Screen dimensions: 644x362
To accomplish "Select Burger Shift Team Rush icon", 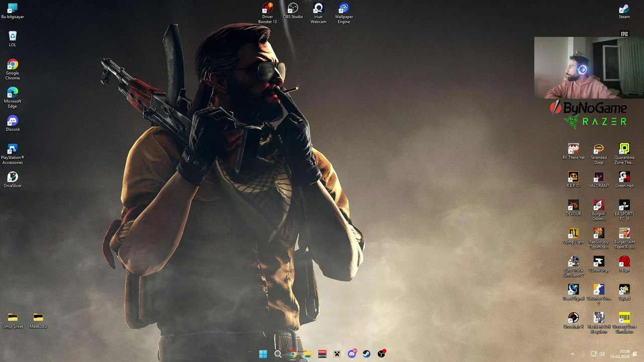I will (624, 238).
